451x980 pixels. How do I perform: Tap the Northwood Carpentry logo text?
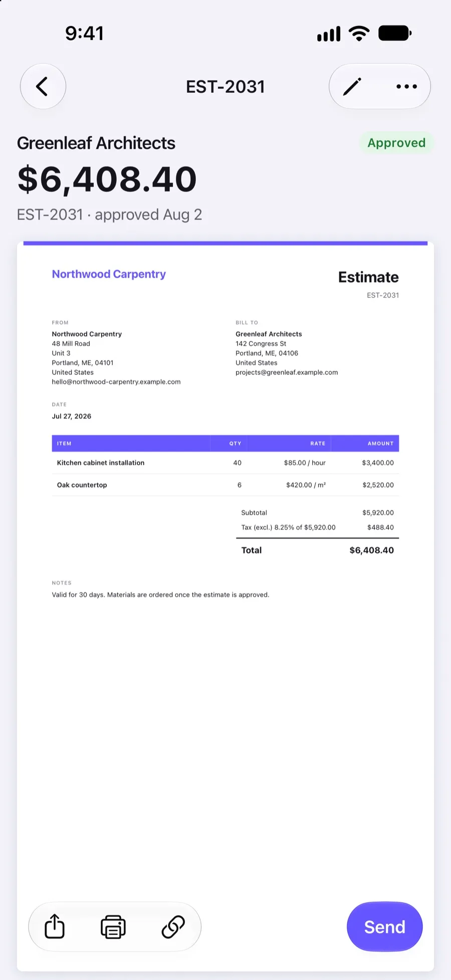coord(109,274)
